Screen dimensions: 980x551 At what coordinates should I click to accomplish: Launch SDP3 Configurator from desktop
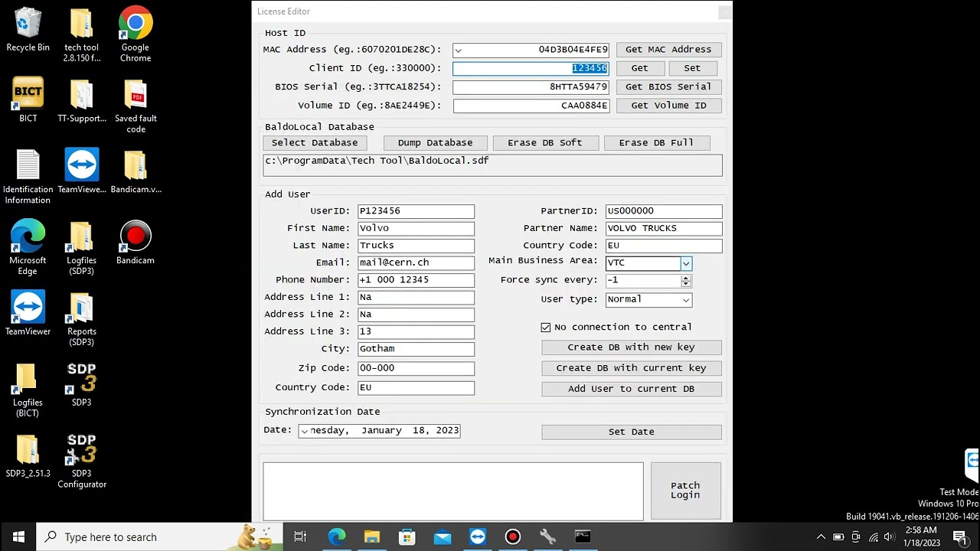[82, 461]
